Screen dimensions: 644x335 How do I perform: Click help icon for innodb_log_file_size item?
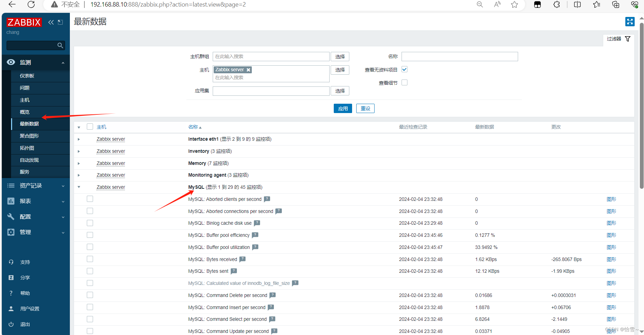pos(295,283)
